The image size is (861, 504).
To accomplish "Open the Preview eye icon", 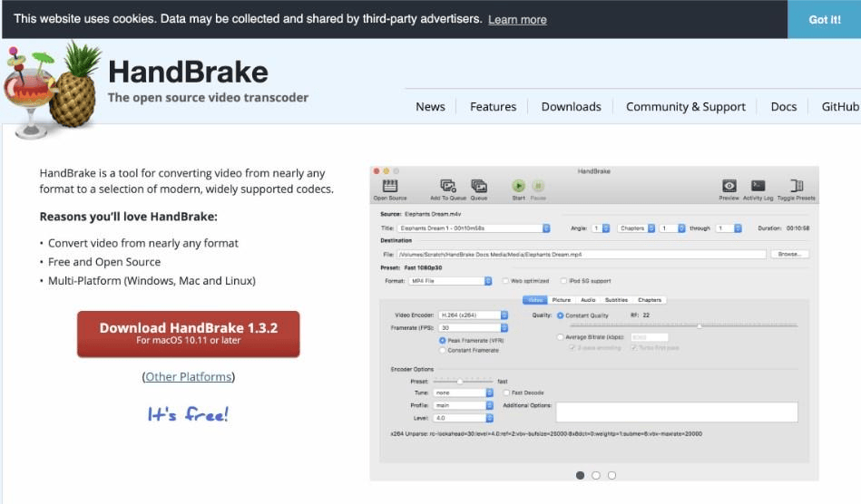I will pos(729,186).
